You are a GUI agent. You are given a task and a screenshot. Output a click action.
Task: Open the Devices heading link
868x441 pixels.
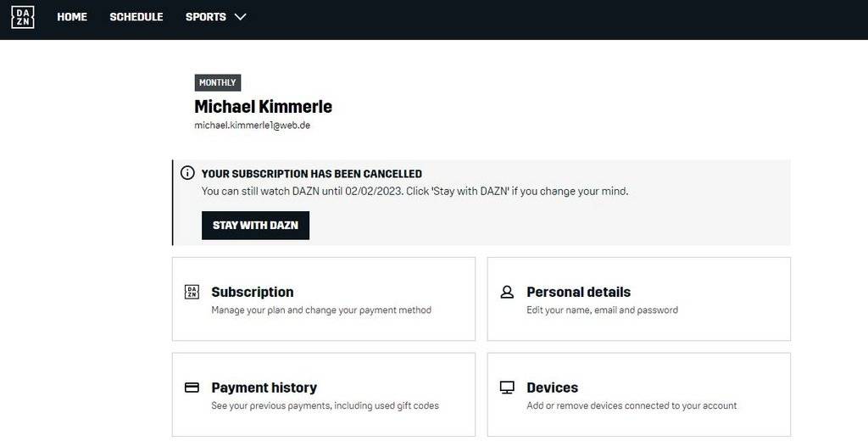pyautogui.click(x=552, y=388)
